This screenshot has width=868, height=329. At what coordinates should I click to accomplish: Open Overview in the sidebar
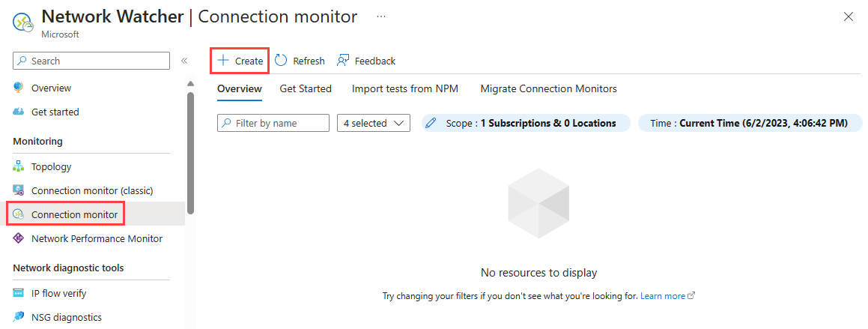[51, 88]
